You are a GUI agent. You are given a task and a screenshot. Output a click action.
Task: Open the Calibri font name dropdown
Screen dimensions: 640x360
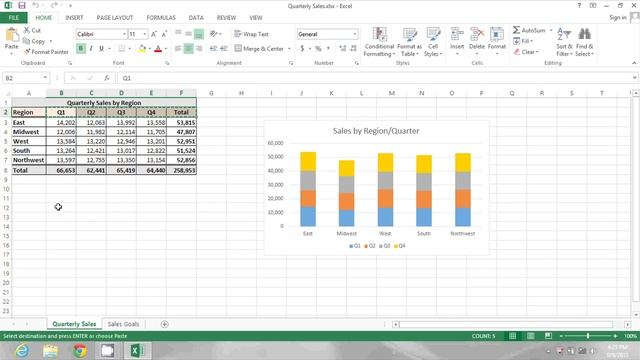point(124,34)
